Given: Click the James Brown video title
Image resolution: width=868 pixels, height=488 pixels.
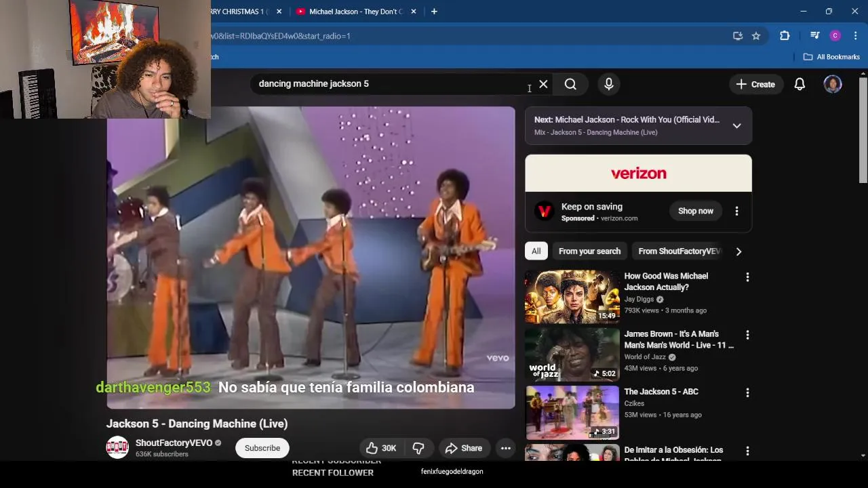Looking at the screenshot, I should click(679, 340).
